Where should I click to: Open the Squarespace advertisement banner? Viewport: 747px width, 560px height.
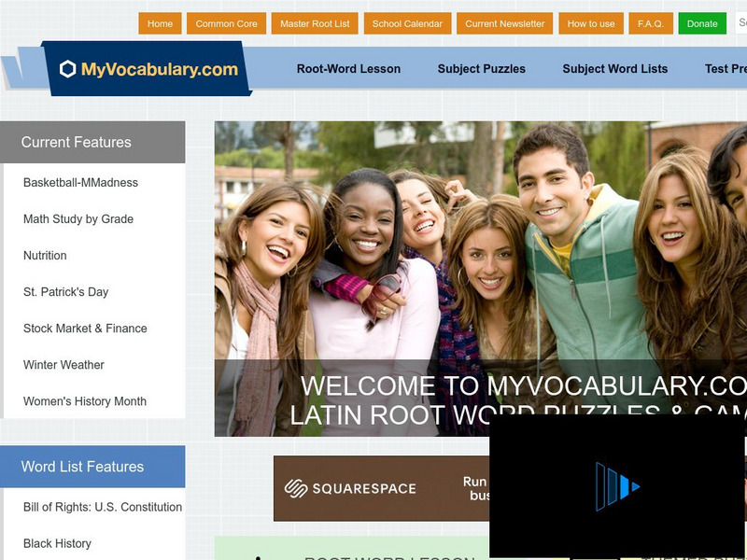tap(381, 488)
